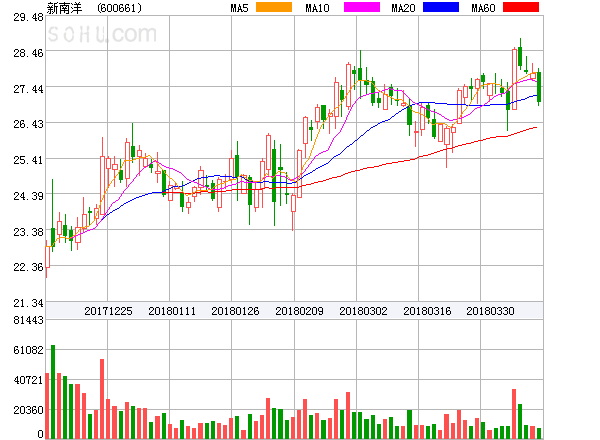Click the 20180111 date label
600x440 pixels.
click(172, 311)
